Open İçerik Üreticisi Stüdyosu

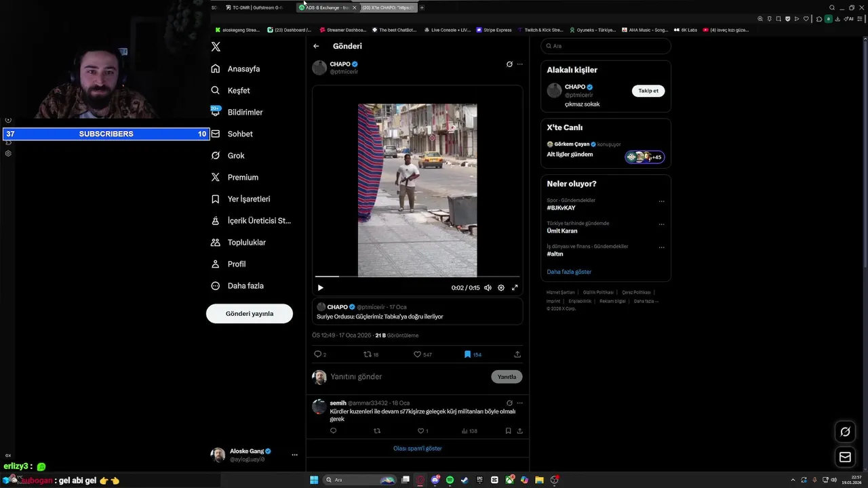pos(251,220)
